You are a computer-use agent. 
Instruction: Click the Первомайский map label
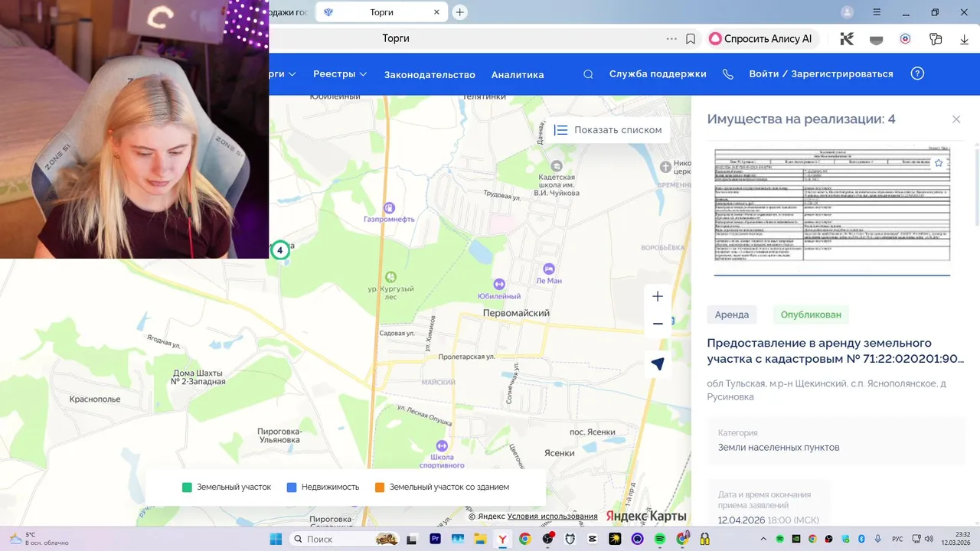(x=517, y=314)
